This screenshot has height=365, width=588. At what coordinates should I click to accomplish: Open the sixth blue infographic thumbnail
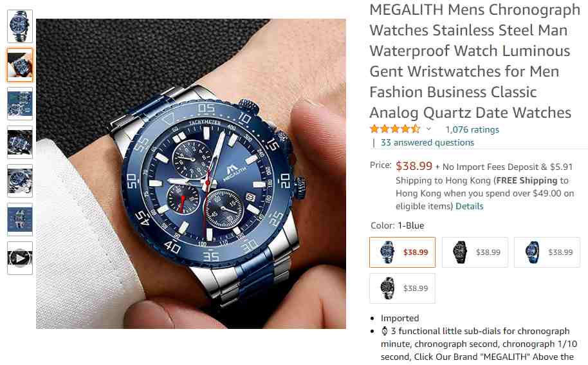[20, 220]
